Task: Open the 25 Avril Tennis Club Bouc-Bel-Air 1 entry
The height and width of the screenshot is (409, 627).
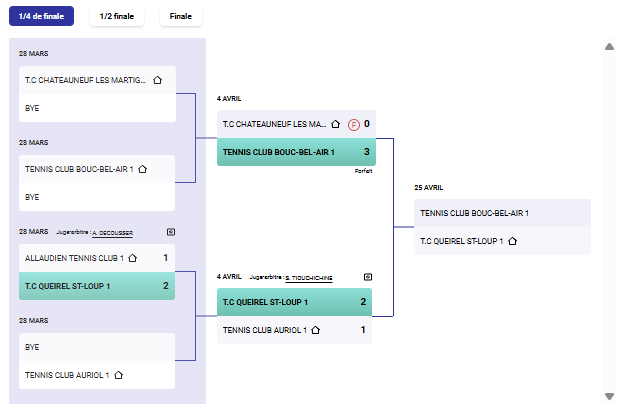Action: (x=501, y=213)
